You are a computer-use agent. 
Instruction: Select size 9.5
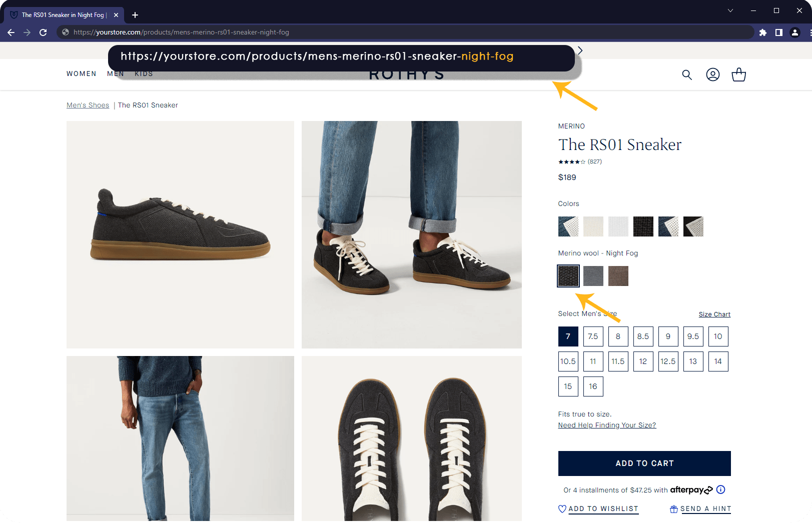point(693,336)
